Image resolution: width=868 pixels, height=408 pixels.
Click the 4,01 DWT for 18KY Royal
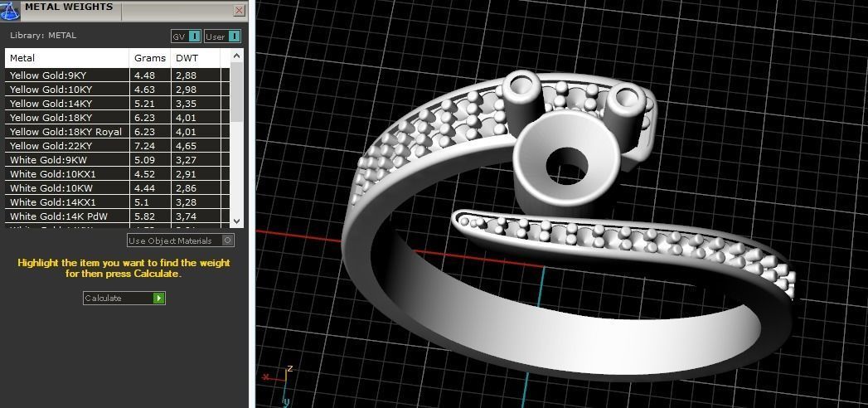(186, 132)
